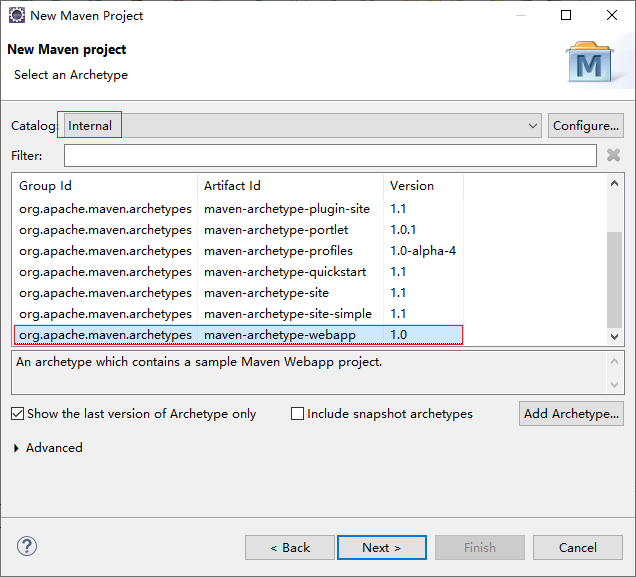Click the Maven M wizard banner icon

pyautogui.click(x=590, y=62)
